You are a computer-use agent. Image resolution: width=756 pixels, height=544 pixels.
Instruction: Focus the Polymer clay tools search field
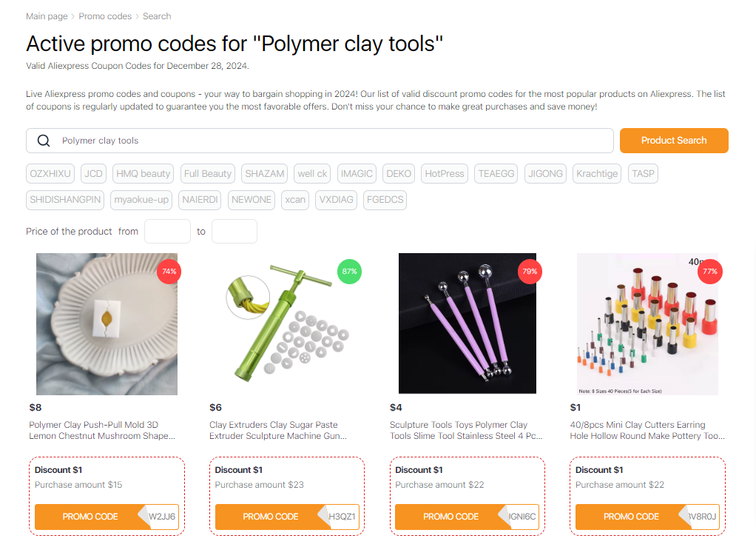[320, 141]
